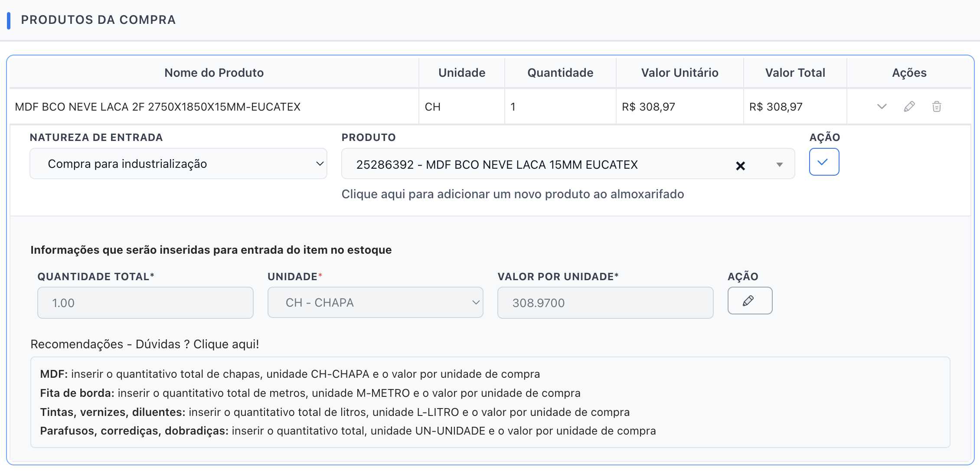980x471 pixels.
Task: Delete the MDF product using the trash icon
Action: 937,107
